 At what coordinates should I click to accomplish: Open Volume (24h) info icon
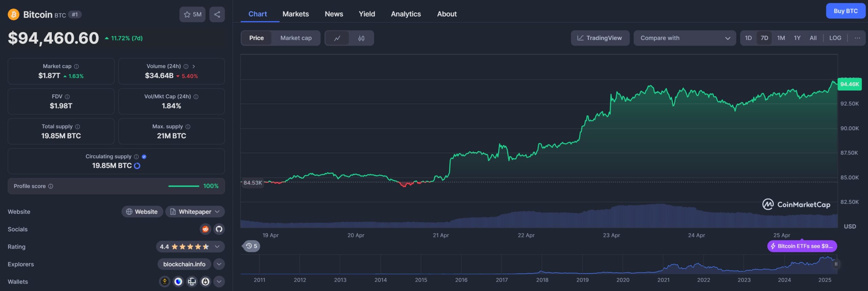pyautogui.click(x=186, y=67)
